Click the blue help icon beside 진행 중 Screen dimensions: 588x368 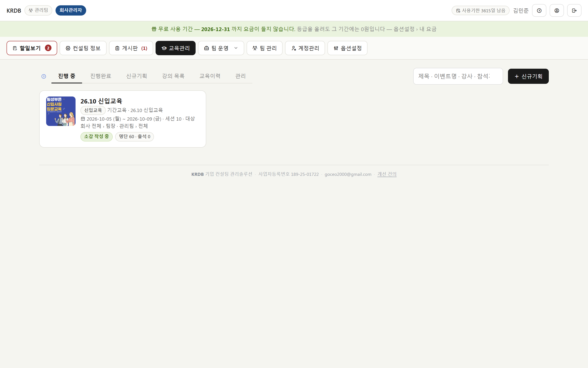[x=44, y=76]
